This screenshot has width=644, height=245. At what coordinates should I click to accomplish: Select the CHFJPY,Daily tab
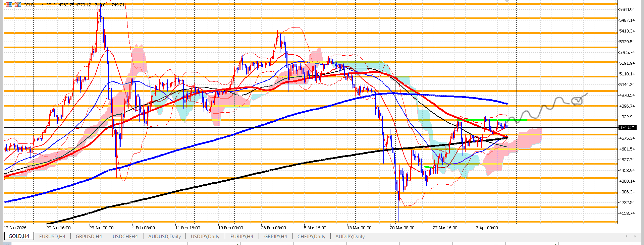tap(311, 236)
